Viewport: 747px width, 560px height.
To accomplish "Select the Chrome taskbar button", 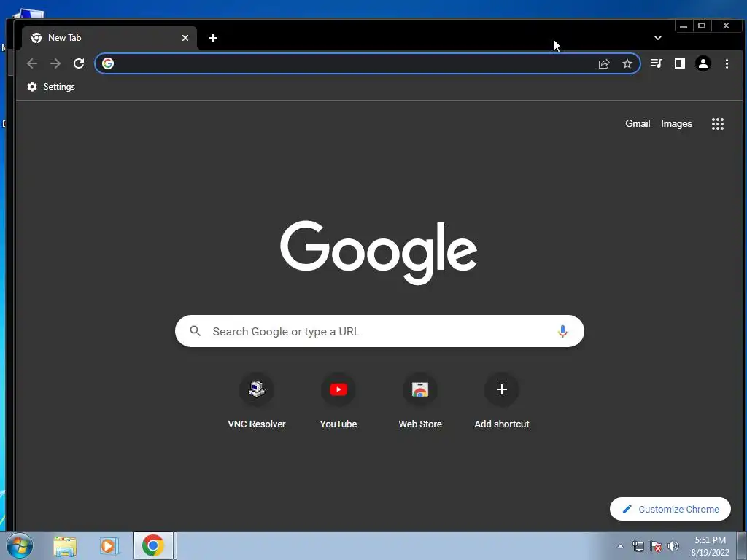I will click(x=153, y=545).
